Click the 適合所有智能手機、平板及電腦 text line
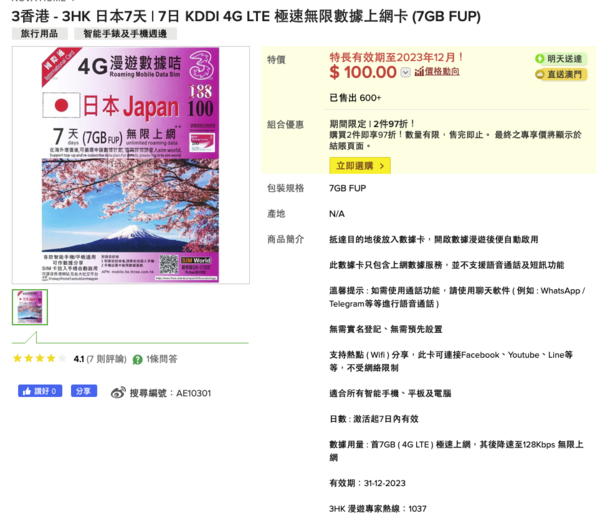Image resolution: width=600 pixels, height=516 pixels. coord(390,394)
